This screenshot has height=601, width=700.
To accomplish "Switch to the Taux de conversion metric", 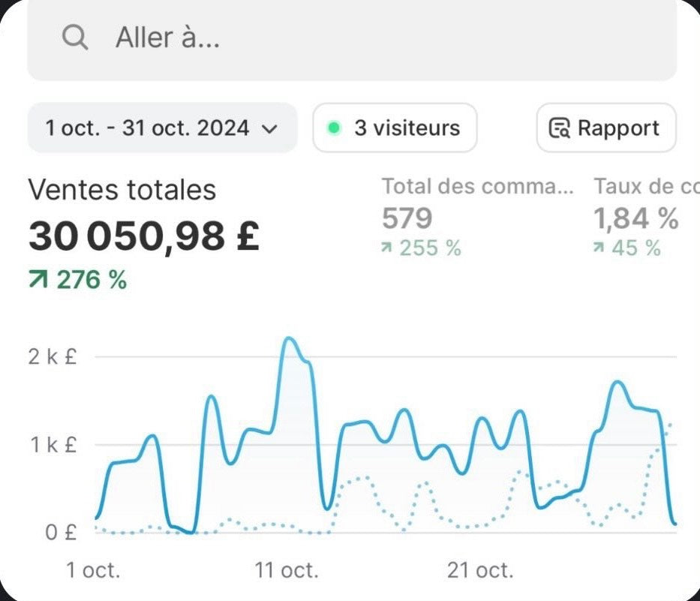I will 647,186.
